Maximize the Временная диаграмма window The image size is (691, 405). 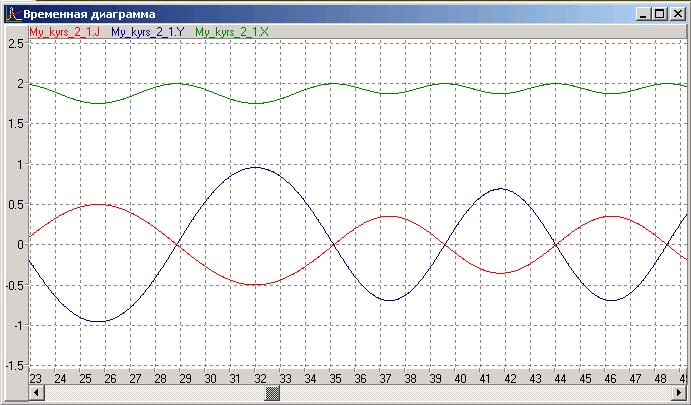(x=660, y=15)
